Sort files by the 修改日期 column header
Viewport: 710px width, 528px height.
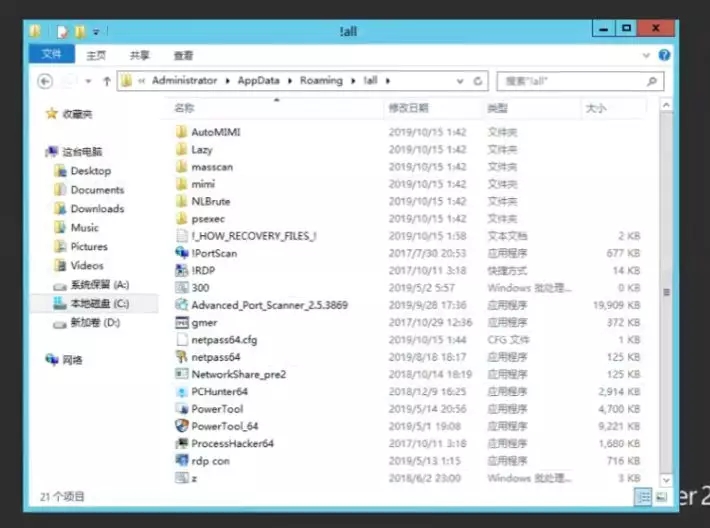(408, 107)
